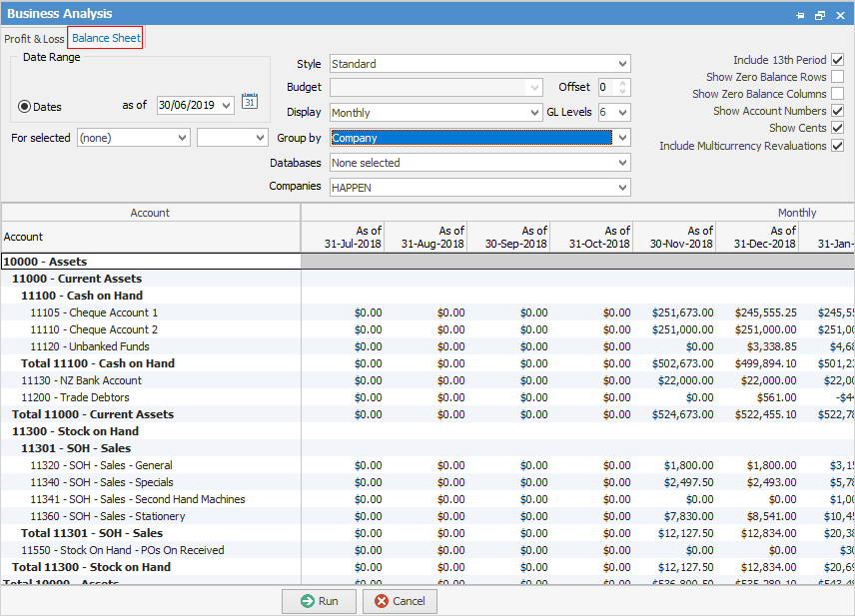Expand the Style dropdown
This screenshot has height=616, width=855.
click(623, 64)
